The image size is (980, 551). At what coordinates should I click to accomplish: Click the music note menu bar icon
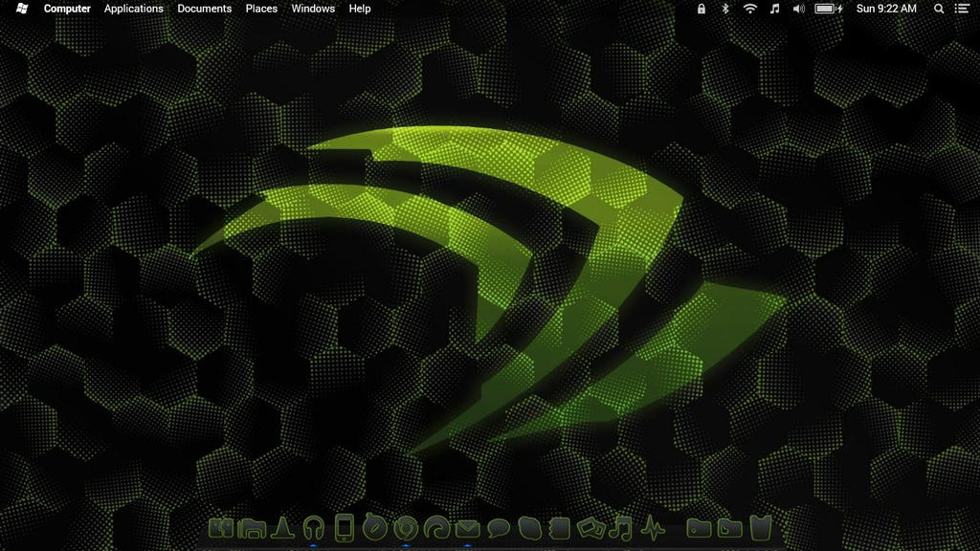point(774,9)
